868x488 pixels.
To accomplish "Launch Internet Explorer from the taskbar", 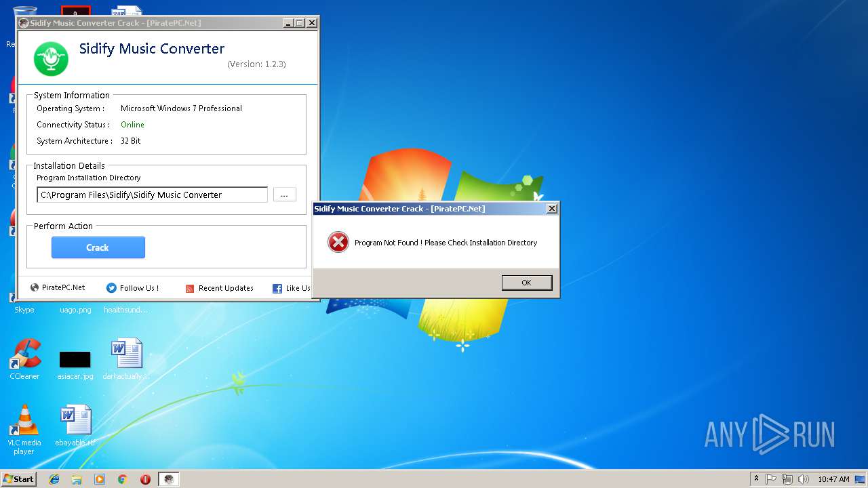I will tap(54, 479).
